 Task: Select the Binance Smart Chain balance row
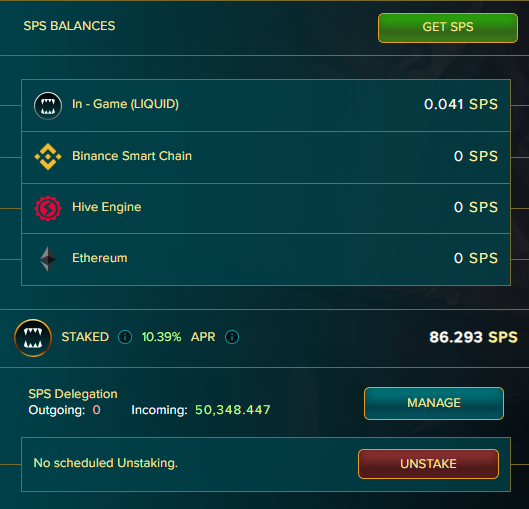[266, 157]
